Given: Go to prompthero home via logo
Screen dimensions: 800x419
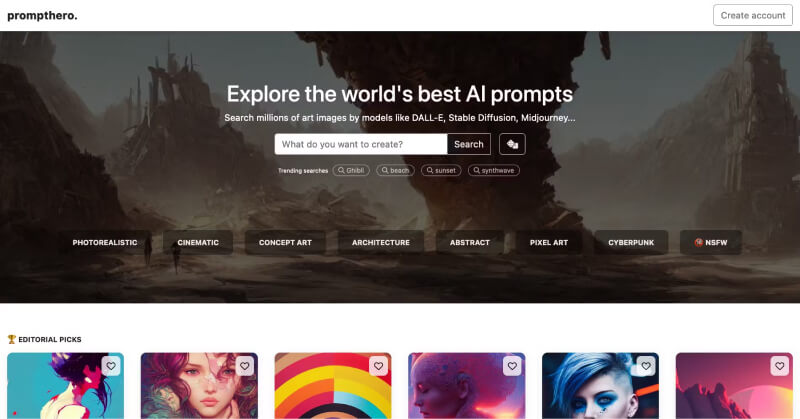Looking at the screenshot, I should pyautogui.click(x=42, y=15).
